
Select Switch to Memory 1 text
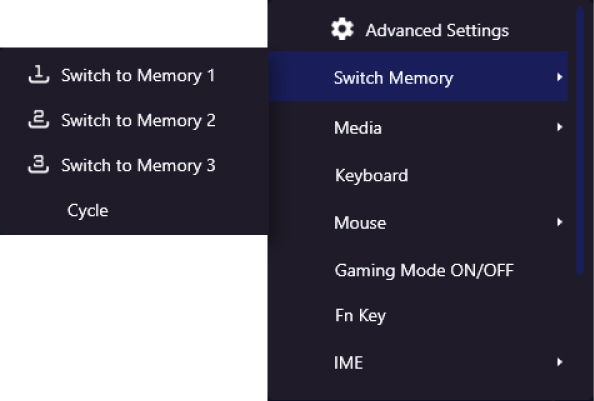(138, 75)
